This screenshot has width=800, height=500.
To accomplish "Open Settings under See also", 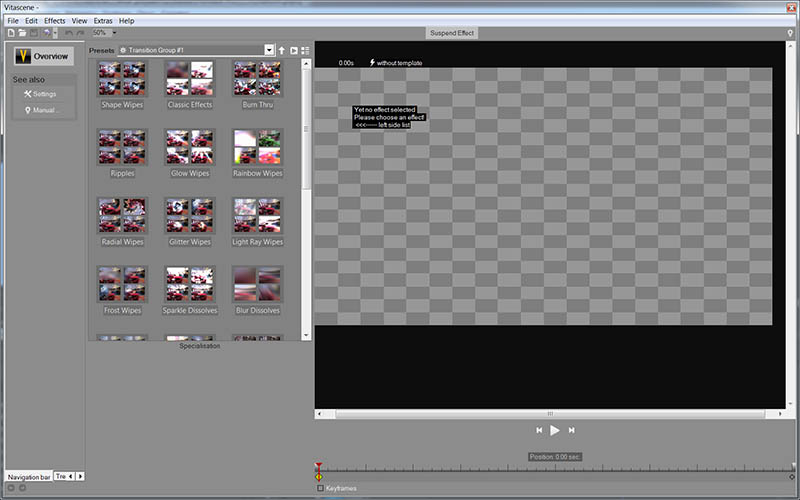I will tap(40, 94).
